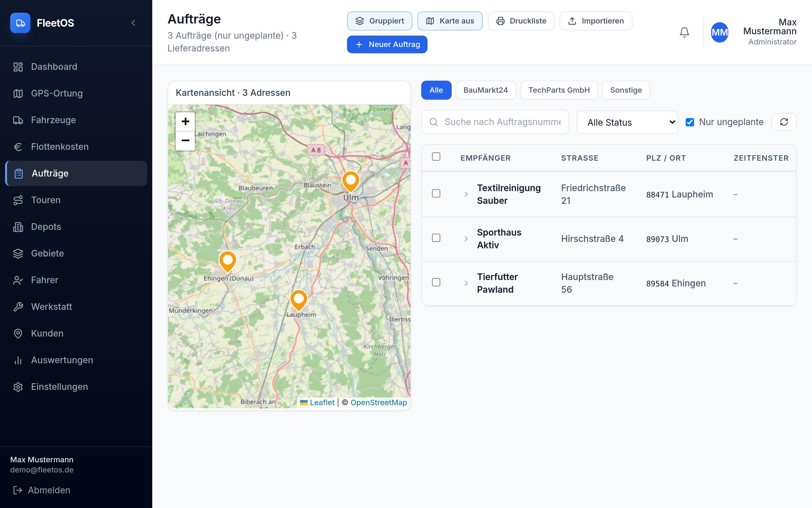Turn off the map with Karte aus
This screenshot has width=812, height=508.
tap(450, 21)
